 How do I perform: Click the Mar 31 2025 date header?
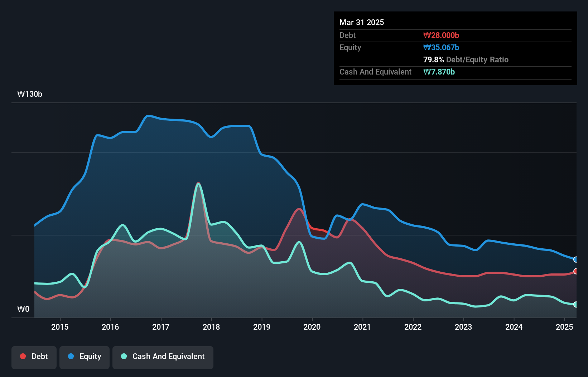[x=361, y=22]
